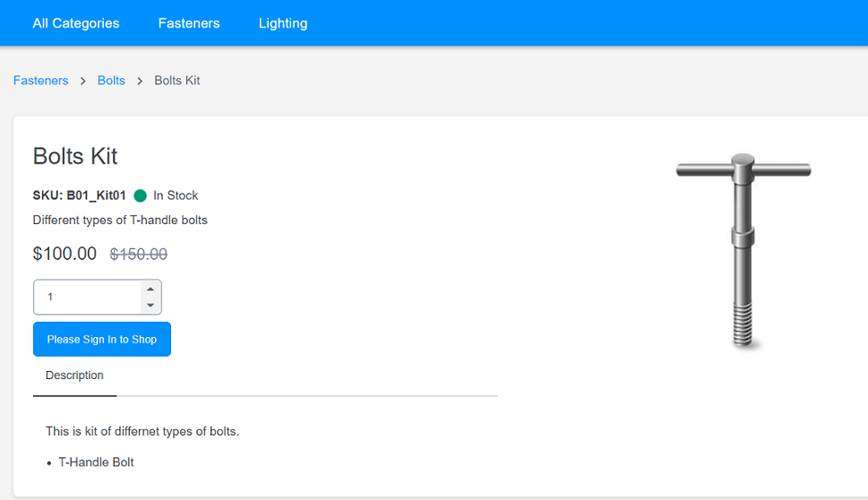Select Lighting in the top navigation bar
This screenshot has width=868, height=500.
283,23
